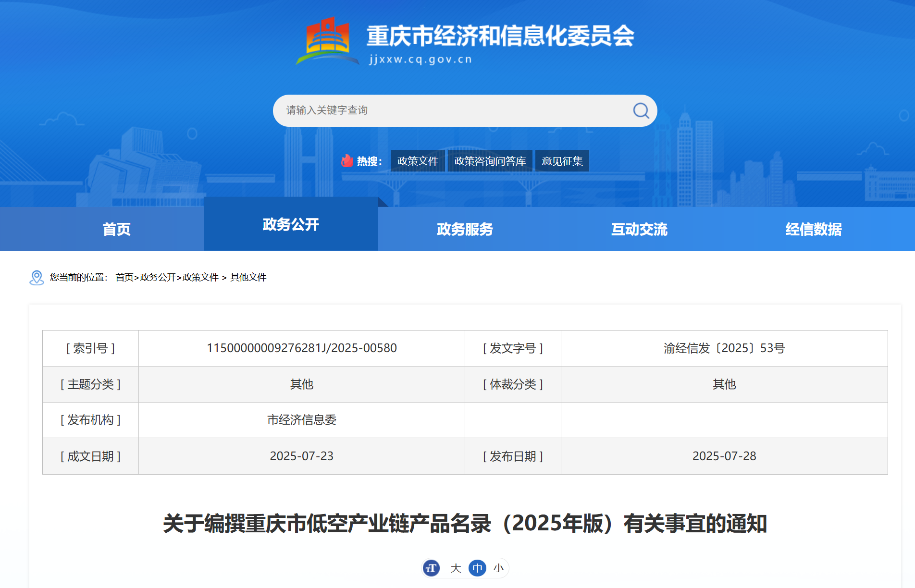
Task: Click the location pin breadcrumb icon
Action: pyautogui.click(x=37, y=278)
